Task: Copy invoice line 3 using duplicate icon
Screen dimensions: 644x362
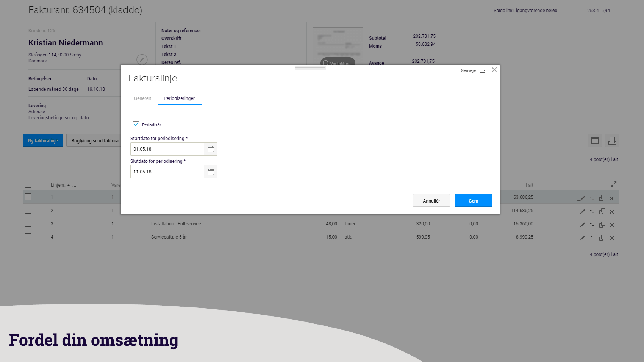Action: (x=602, y=225)
